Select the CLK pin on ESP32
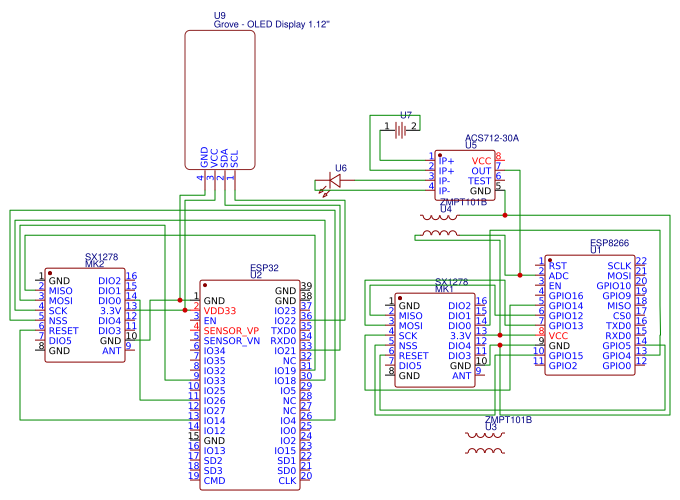680x500 pixels. pyautogui.click(x=287, y=480)
